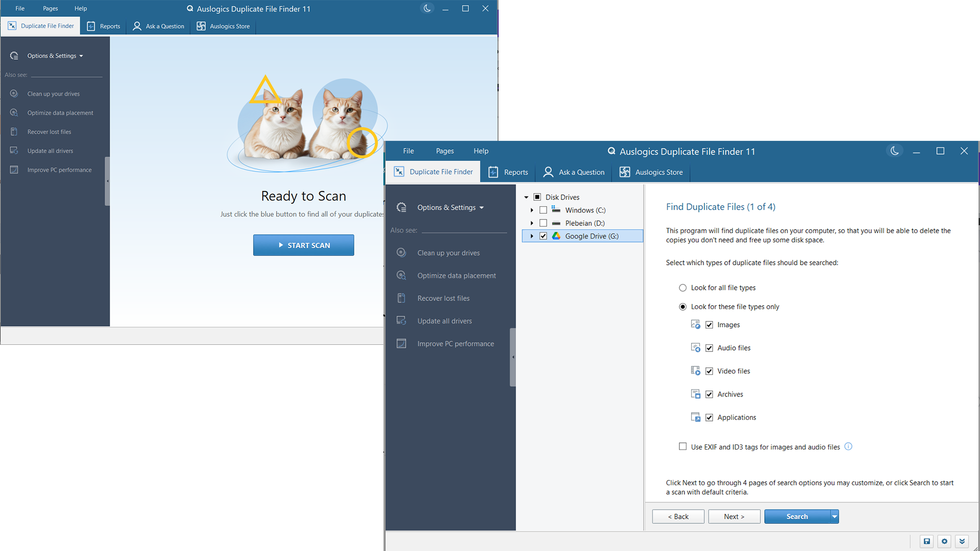The image size is (980, 551).
Task: Collapse the Options & Settings menu
Action: click(x=482, y=207)
